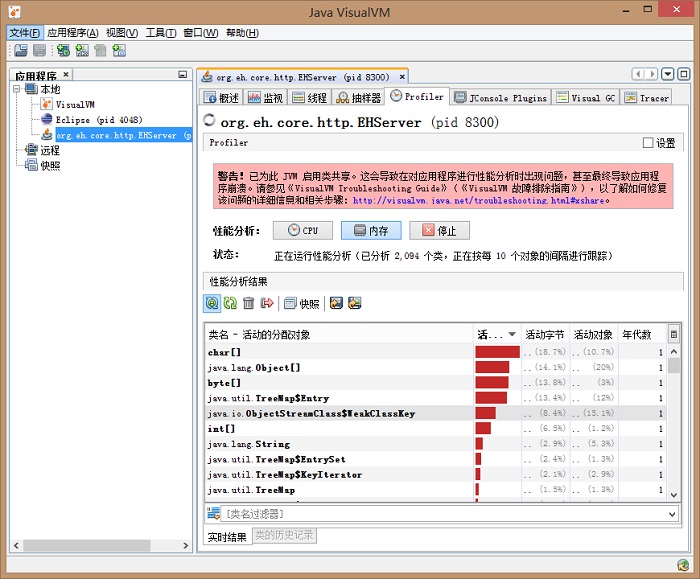The height and width of the screenshot is (579, 700).
Task: Click the class name filter icon
Action: pyautogui.click(x=214, y=513)
